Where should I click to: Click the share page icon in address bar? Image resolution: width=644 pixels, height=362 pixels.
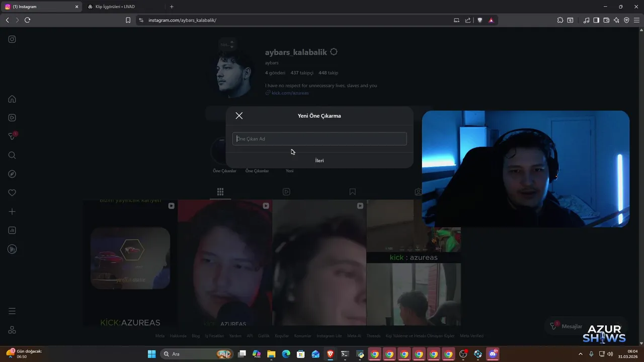[x=468, y=20]
